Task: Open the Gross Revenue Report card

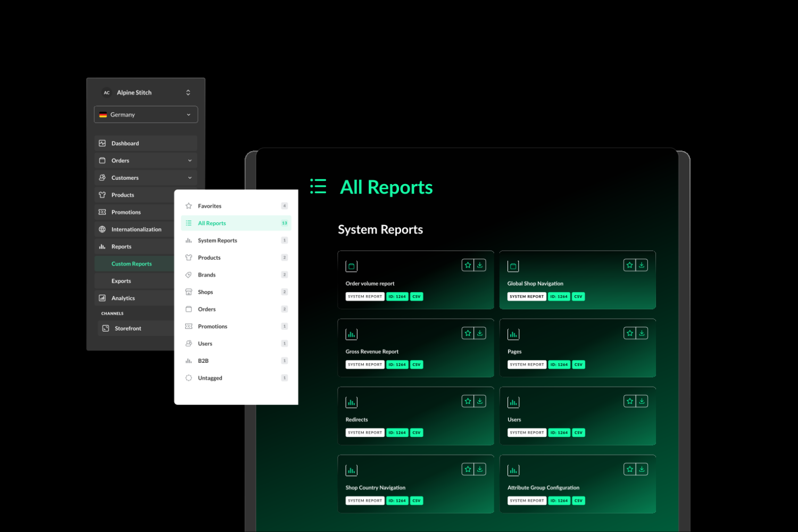Action: [x=415, y=348]
